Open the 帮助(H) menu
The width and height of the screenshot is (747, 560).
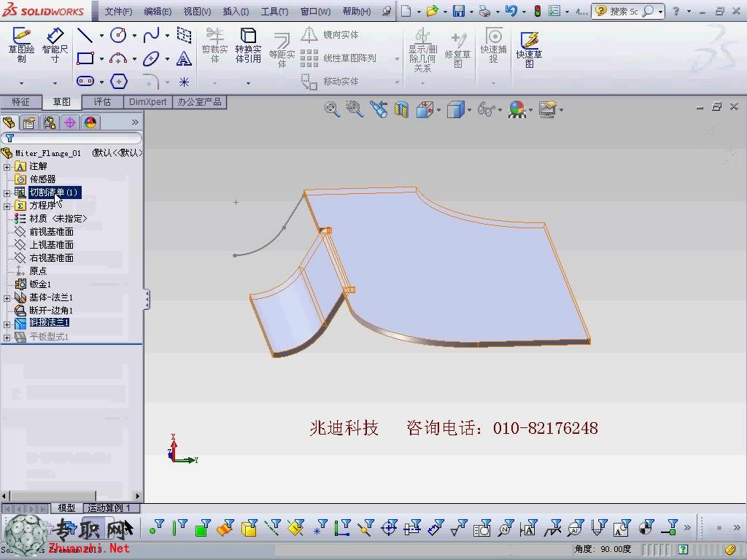[356, 11]
